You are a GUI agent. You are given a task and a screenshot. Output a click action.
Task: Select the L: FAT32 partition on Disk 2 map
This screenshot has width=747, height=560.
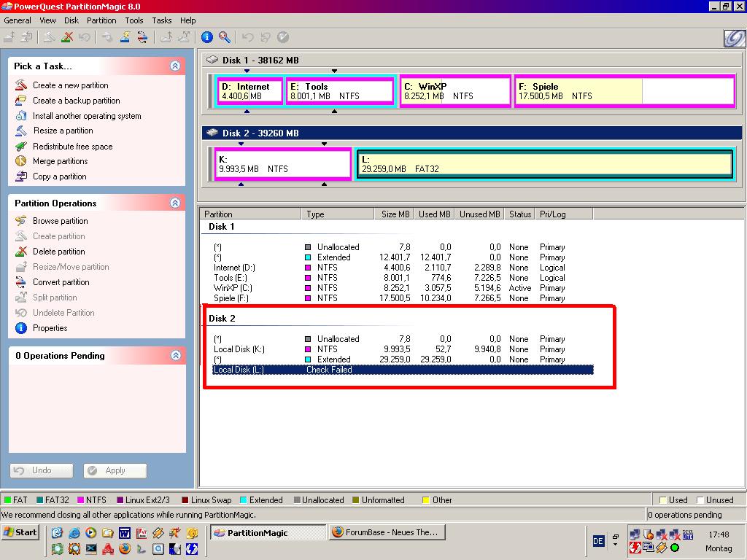(x=544, y=164)
